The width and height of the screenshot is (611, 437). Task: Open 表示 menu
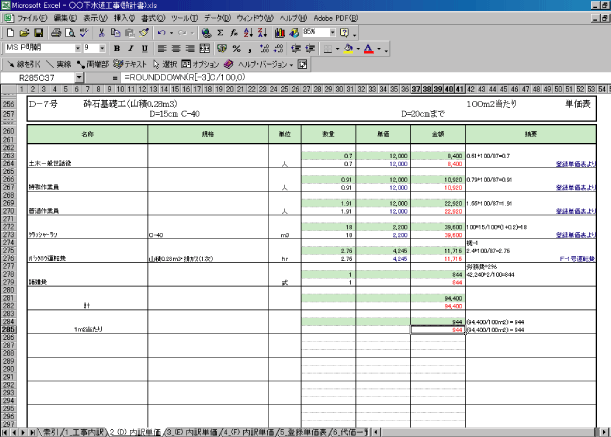coord(95,18)
